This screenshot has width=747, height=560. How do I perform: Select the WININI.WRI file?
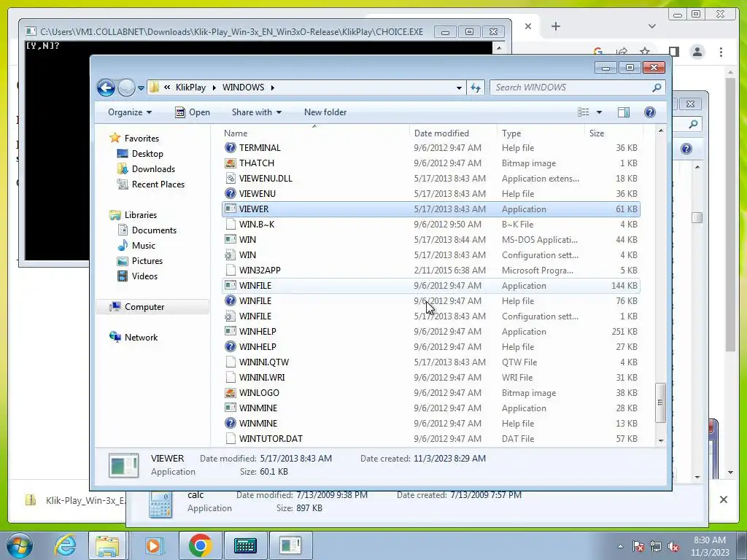coord(431,378)
